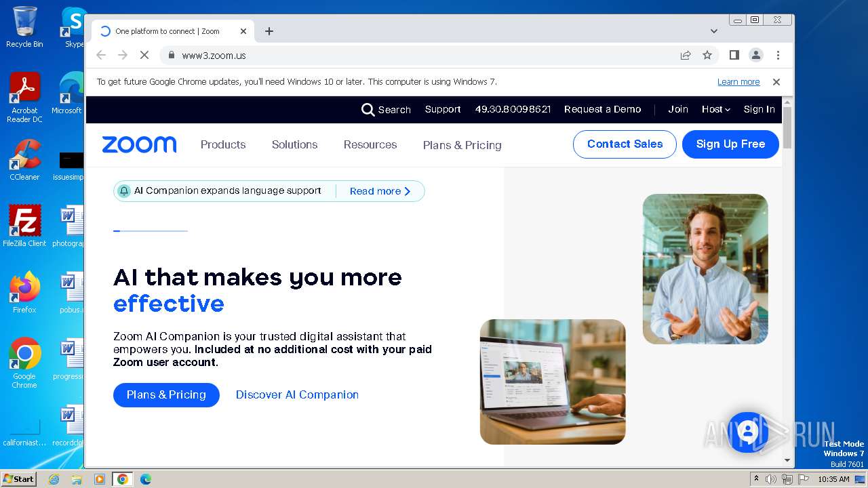Screen dimensions: 868x488
Task: Open a new browser tab
Action: pyautogui.click(x=269, y=31)
